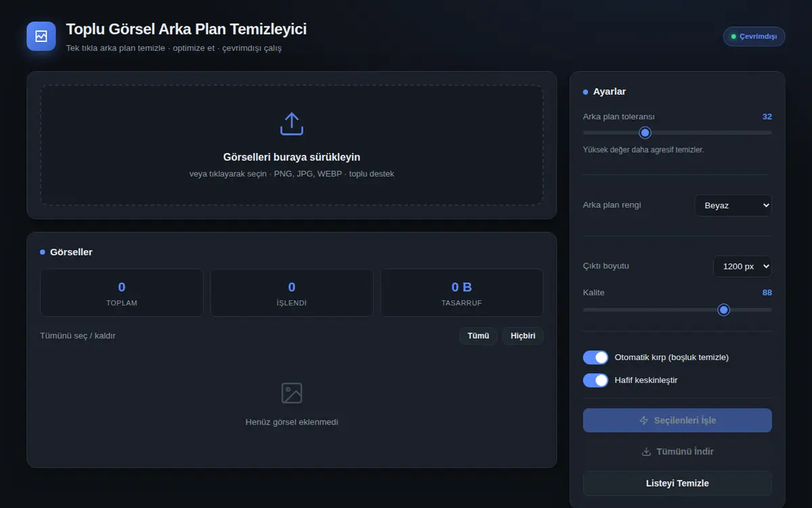Image resolution: width=812 pixels, height=508 pixels.
Task: Click the Listeyi Temizle button
Action: click(x=677, y=484)
